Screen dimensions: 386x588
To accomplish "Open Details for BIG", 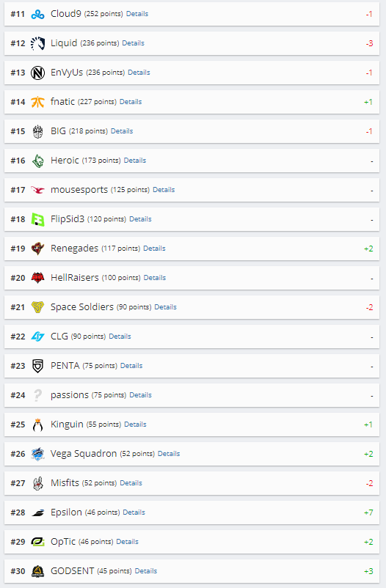I will pos(122,131).
